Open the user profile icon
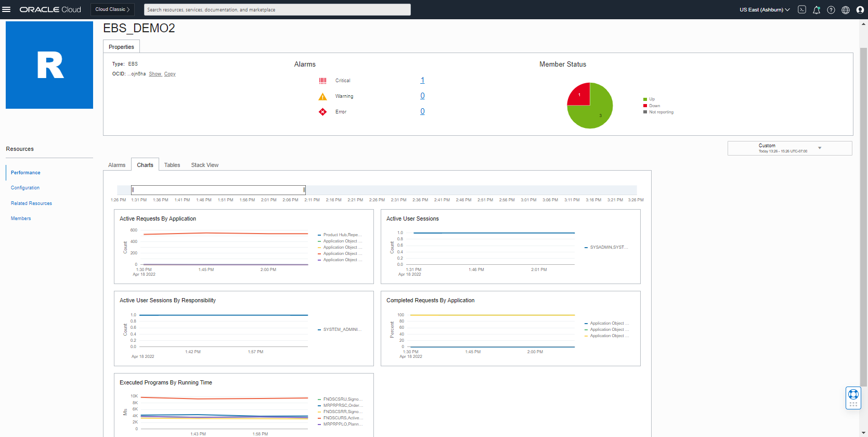868x437 pixels. (x=860, y=10)
